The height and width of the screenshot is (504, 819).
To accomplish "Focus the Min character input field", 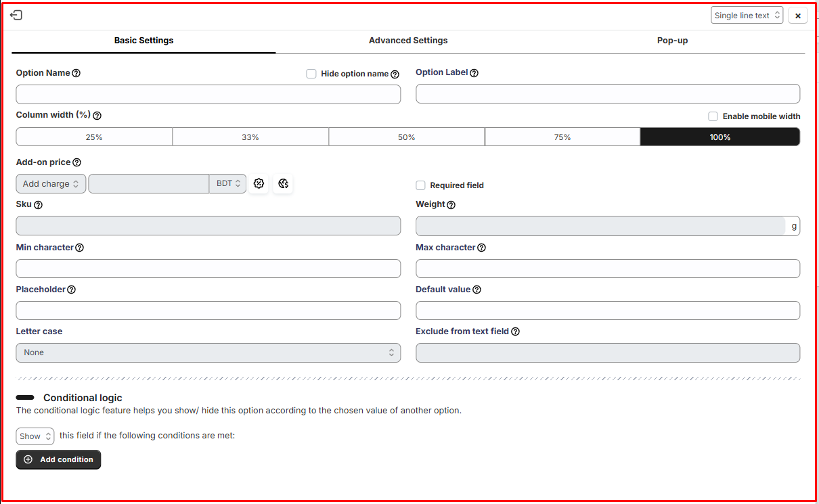I will (208, 269).
